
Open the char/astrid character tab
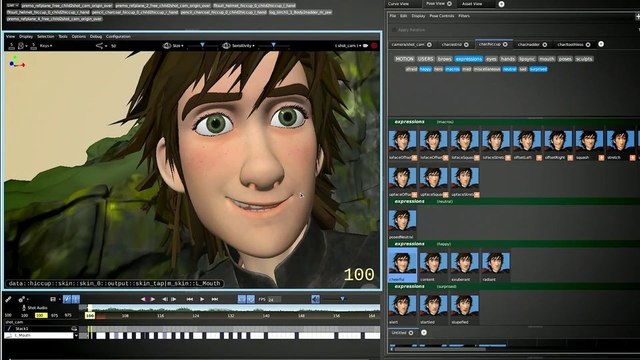pyautogui.click(x=452, y=44)
